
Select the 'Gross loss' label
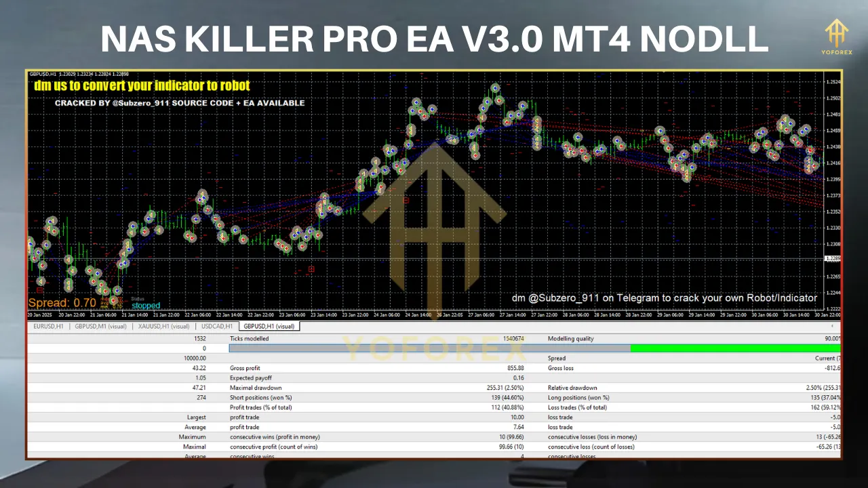pyautogui.click(x=561, y=368)
